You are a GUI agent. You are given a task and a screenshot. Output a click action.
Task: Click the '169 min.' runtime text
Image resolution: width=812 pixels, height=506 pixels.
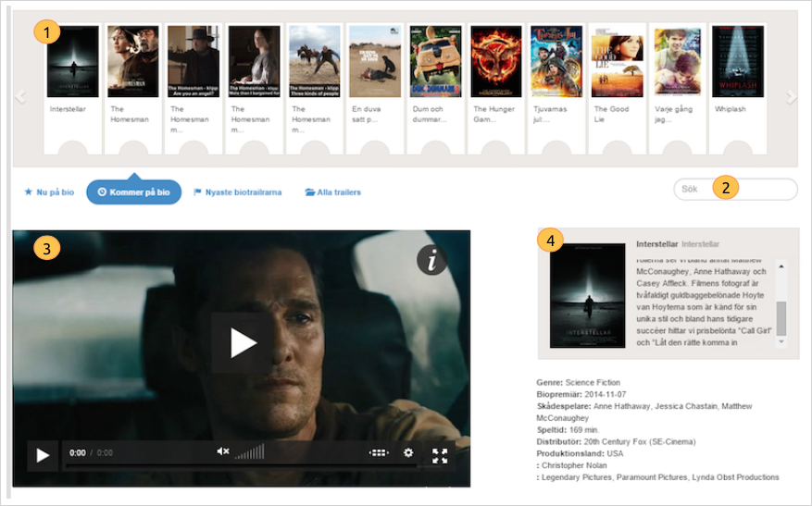583,430
